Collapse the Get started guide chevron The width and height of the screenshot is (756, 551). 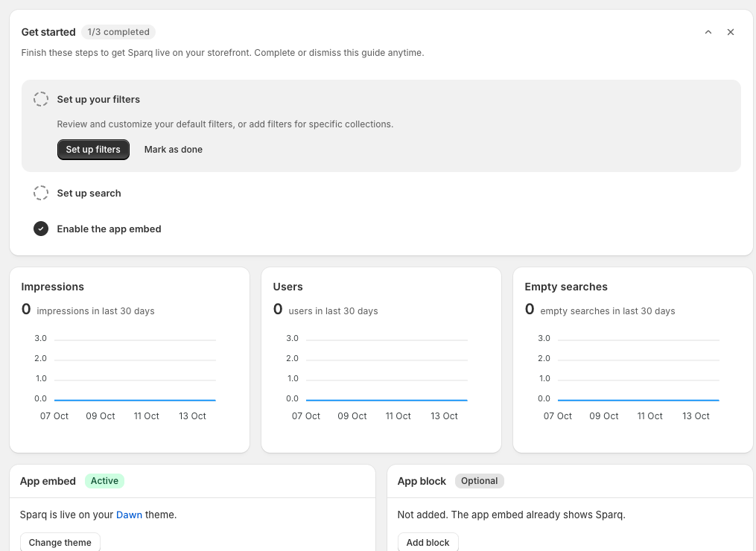708,32
